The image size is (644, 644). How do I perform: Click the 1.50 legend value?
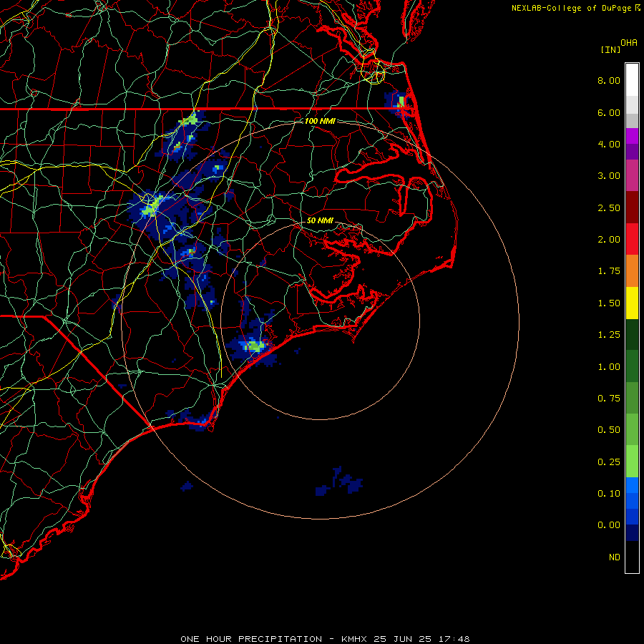pos(609,303)
